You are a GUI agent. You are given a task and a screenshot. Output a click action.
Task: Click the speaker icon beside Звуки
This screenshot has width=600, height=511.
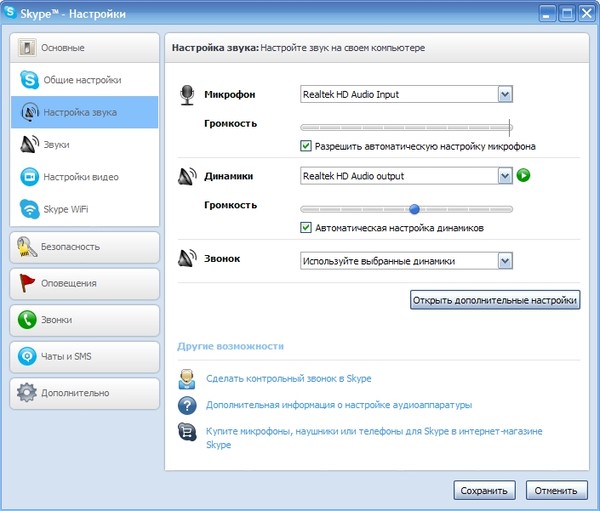29,144
